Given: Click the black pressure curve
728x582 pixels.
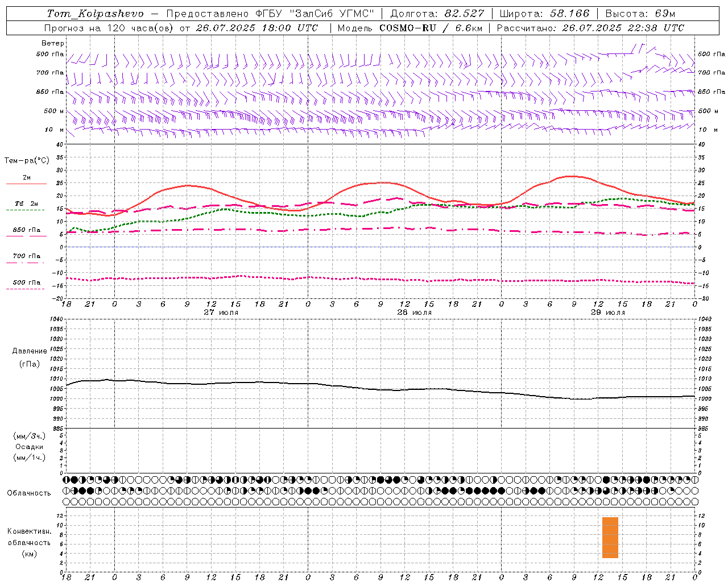Looking at the screenshot, I should 381,389.
